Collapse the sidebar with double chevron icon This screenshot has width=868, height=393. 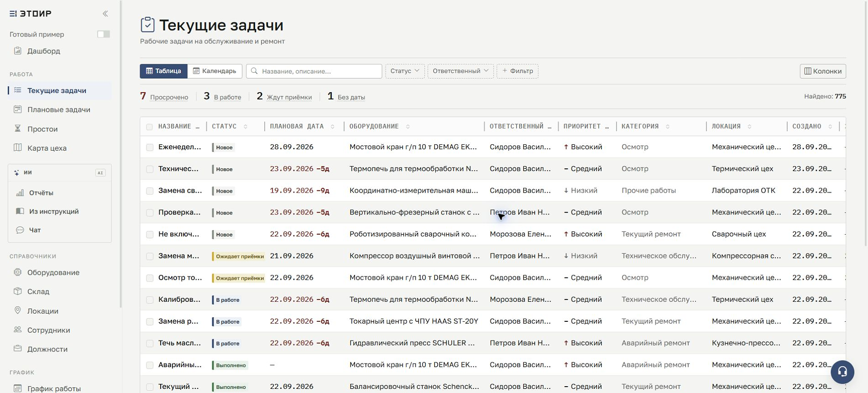(105, 14)
